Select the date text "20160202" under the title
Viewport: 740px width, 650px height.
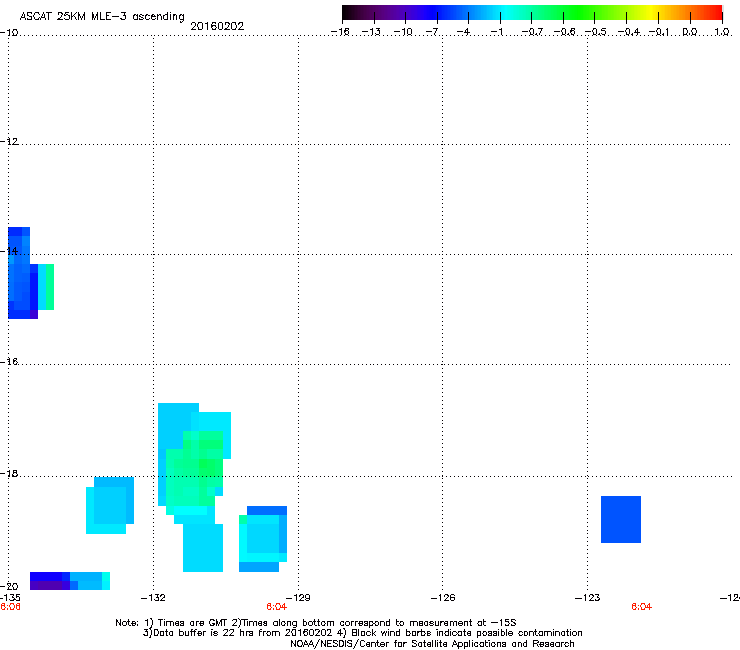(217, 26)
